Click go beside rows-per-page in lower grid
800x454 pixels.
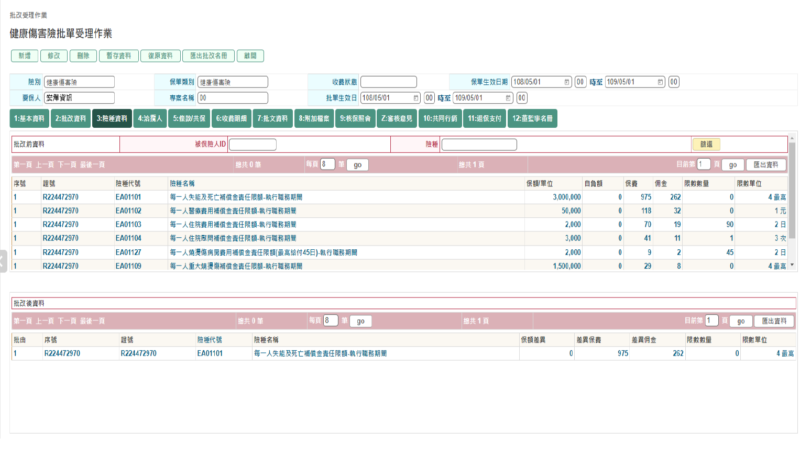pyautogui.click(x=360, y=321)
